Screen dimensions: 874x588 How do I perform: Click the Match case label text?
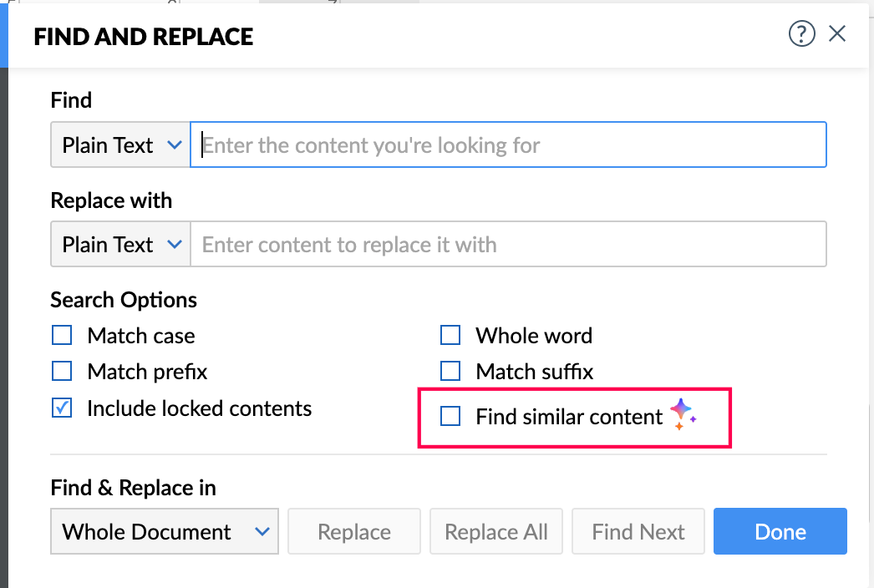(141, 336)
